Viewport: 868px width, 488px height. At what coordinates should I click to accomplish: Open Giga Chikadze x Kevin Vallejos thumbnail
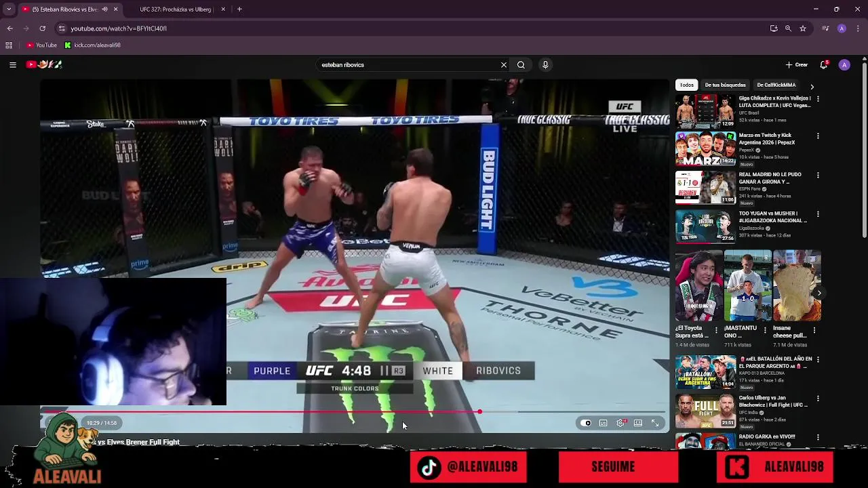click(705, 111)
